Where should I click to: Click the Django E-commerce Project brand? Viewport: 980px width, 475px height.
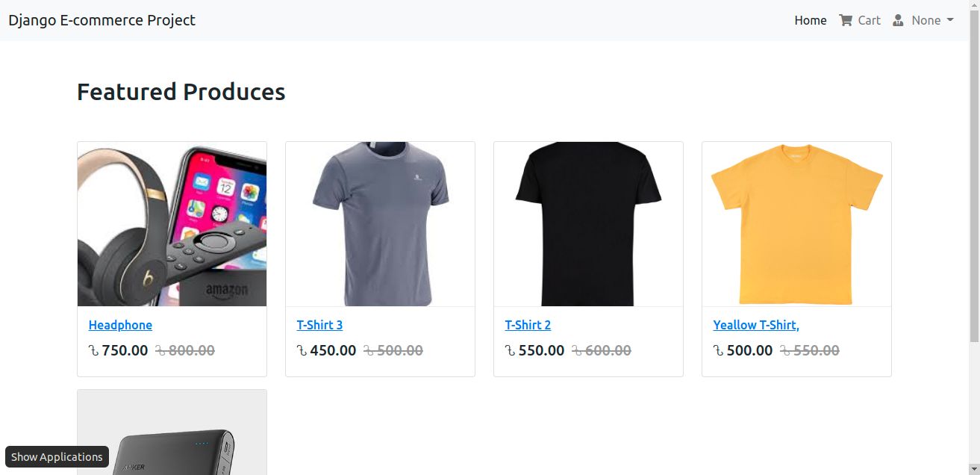pyautogui.click(x=102, y=20)
